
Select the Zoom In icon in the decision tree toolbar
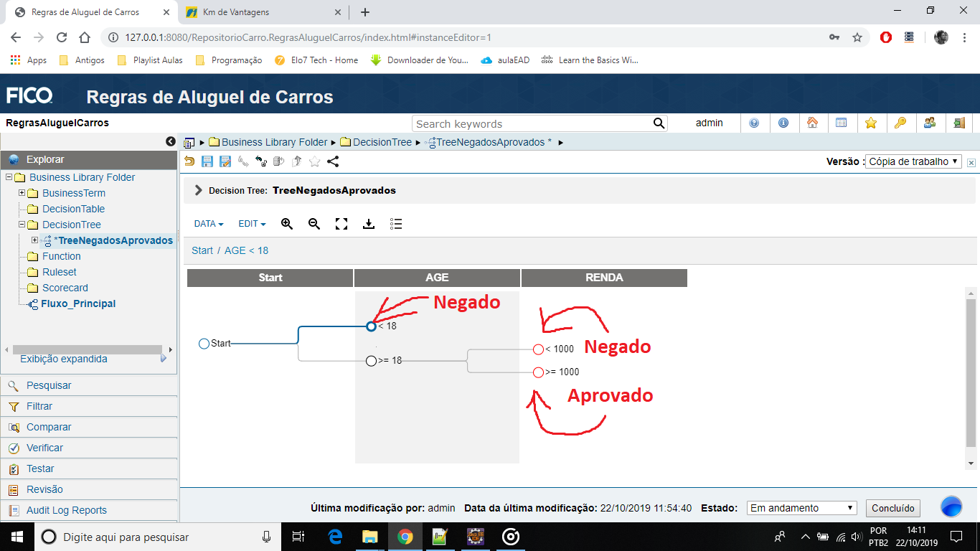point(287,224)
